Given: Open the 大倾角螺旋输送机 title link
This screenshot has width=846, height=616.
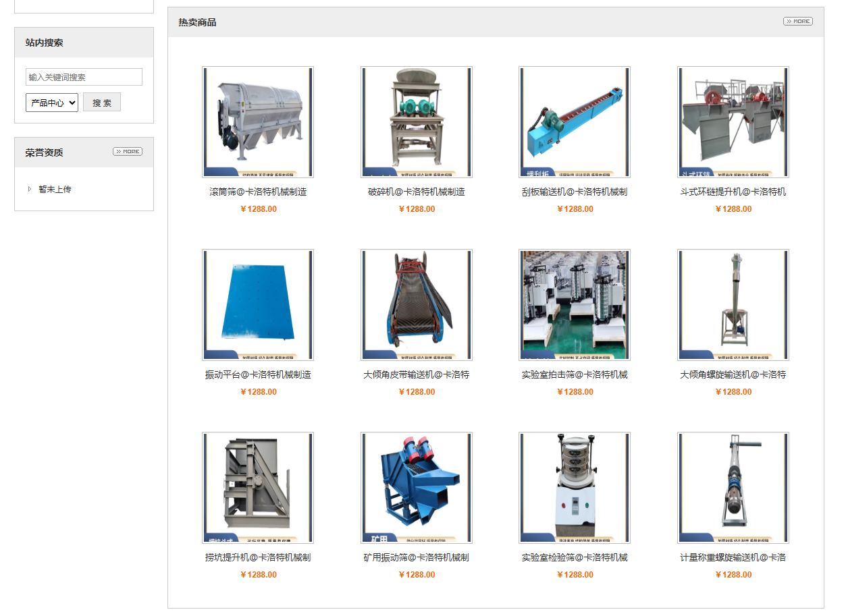Looking at the screenshot, I should [x=733, y=375].
